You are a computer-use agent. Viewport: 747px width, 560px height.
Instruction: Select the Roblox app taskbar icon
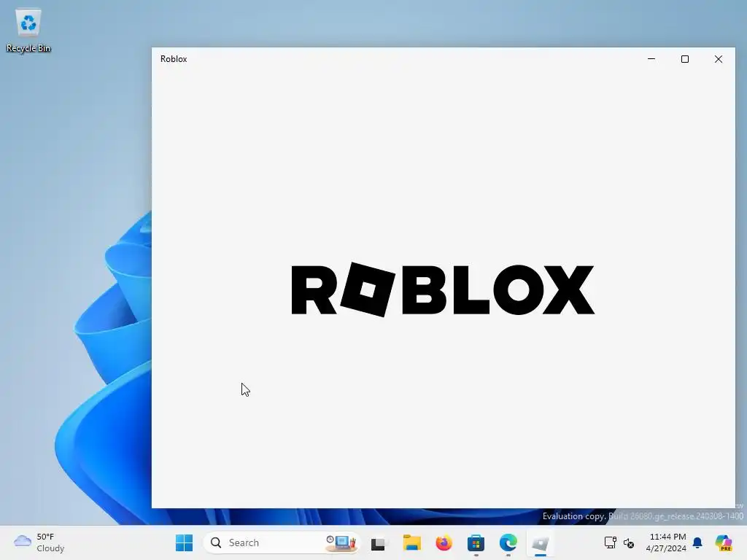coord(541,542)
